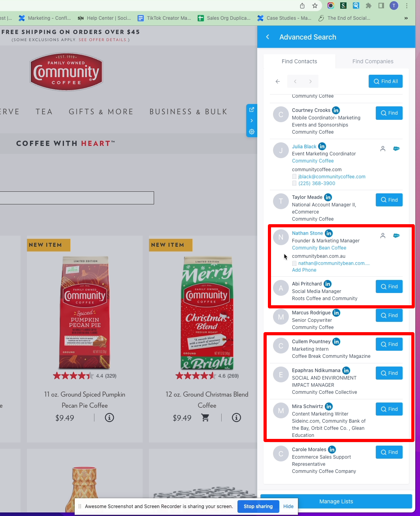Bookmark this page with the star icon

(315, 6)
